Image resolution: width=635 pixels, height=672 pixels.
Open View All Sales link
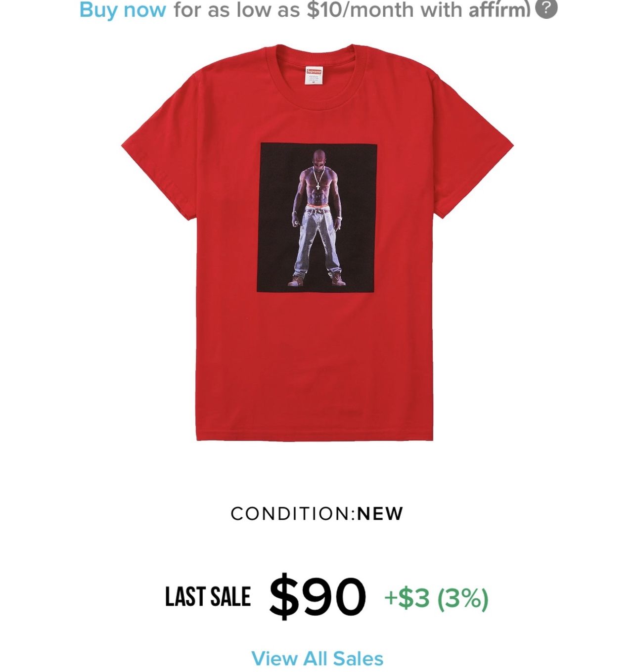point(317,659)
